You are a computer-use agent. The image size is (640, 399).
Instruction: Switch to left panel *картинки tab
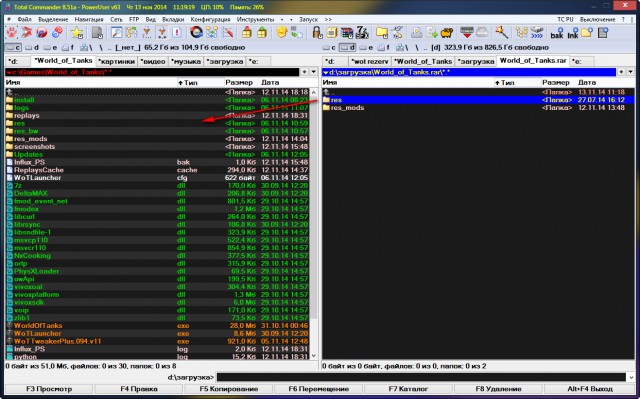tap(117, 61)
